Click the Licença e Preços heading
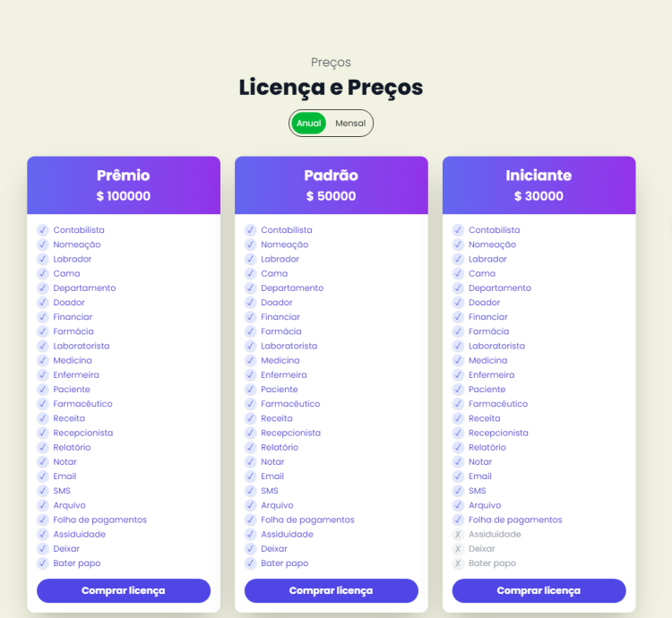The width and height of the screenshot is (672, 618). click(x=331, y=88)
